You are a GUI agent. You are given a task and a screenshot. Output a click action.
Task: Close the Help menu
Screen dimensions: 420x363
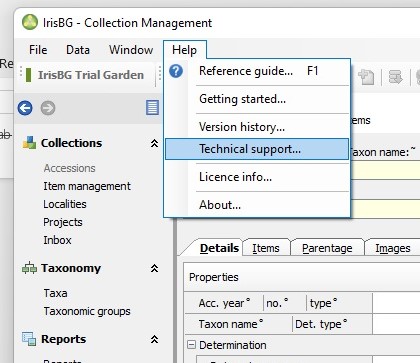pyautogui.click(x=184, y=50)
